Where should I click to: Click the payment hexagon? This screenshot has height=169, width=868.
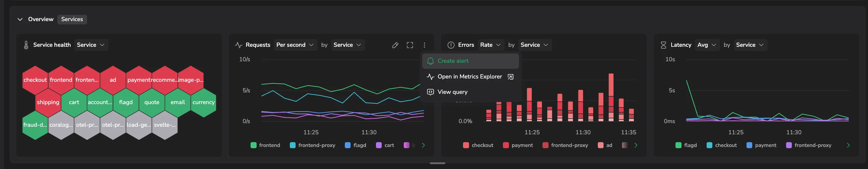point(139,80)
